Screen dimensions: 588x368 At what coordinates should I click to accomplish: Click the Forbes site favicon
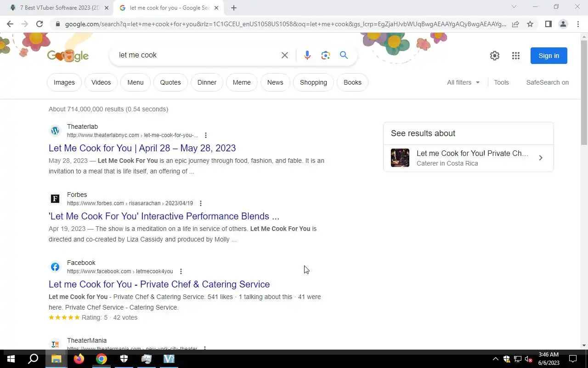(55, 199)
